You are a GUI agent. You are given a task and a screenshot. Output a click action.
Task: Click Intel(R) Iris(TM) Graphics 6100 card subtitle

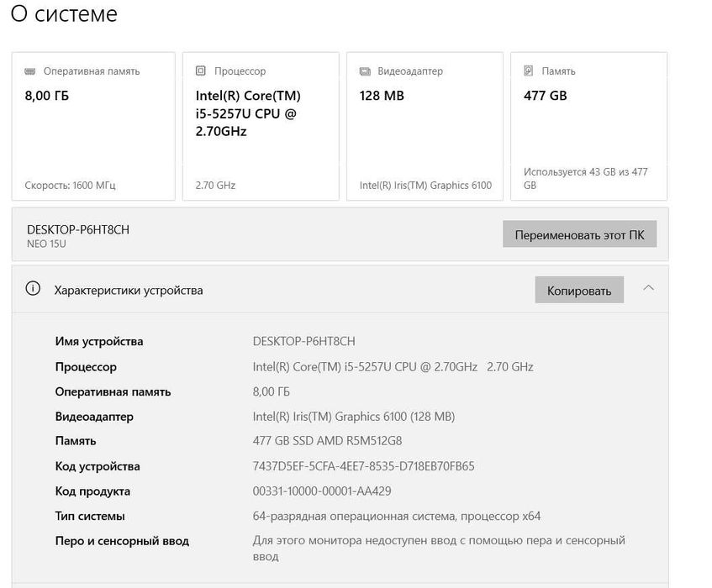(425, 185)
